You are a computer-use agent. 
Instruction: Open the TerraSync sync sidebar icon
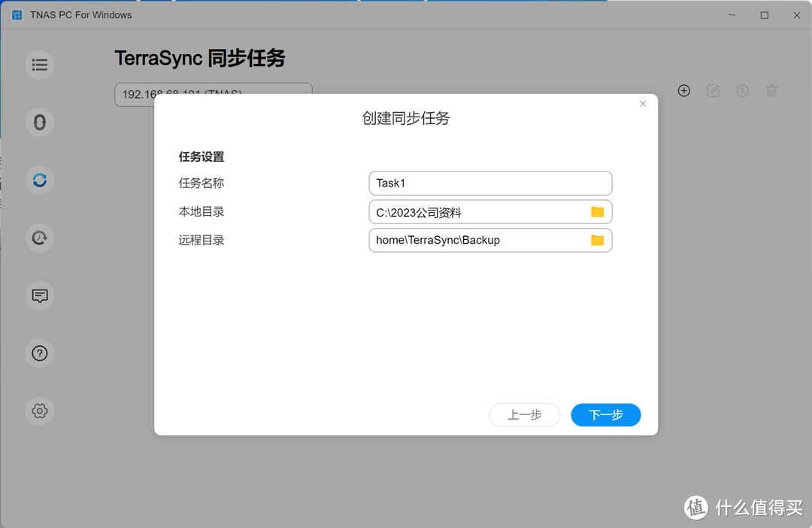tap(40, 180)
